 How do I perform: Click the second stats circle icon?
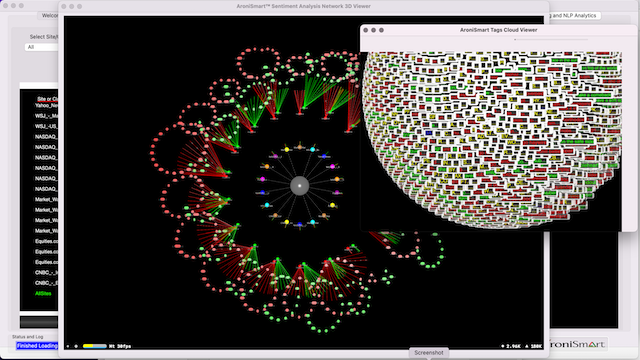click(x=76, y=346)
